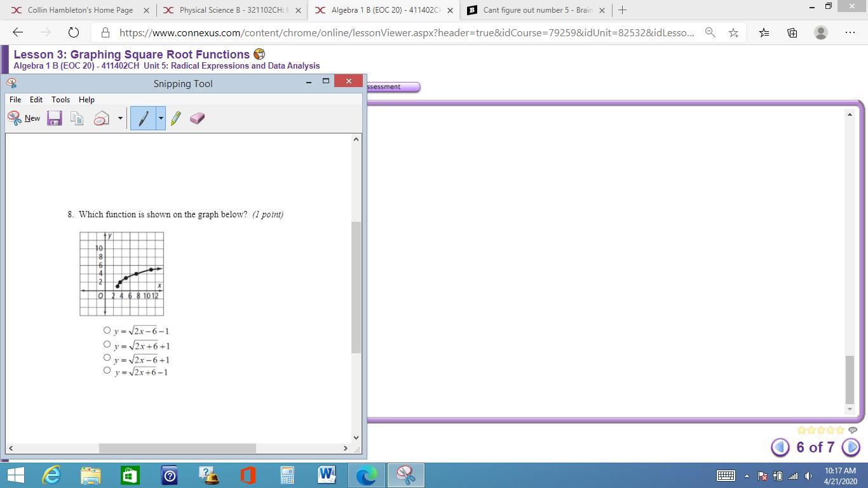Copy the snip to clipboard

(77, 118)
